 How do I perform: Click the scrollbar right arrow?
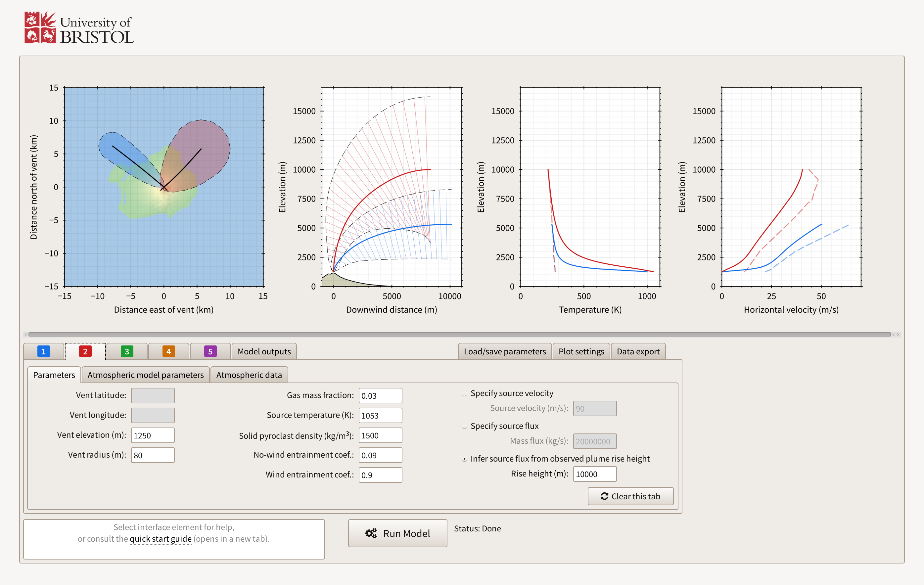click(x=898, y=335)
